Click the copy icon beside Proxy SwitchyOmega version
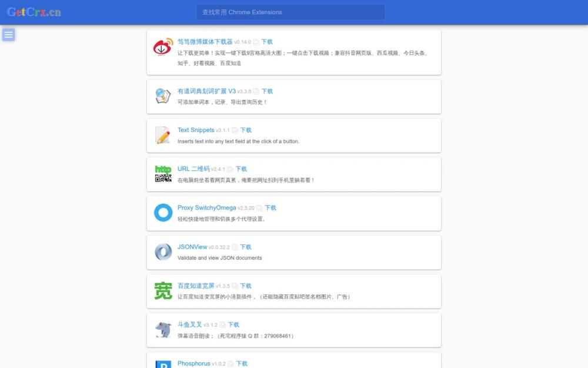 [259, 208]
